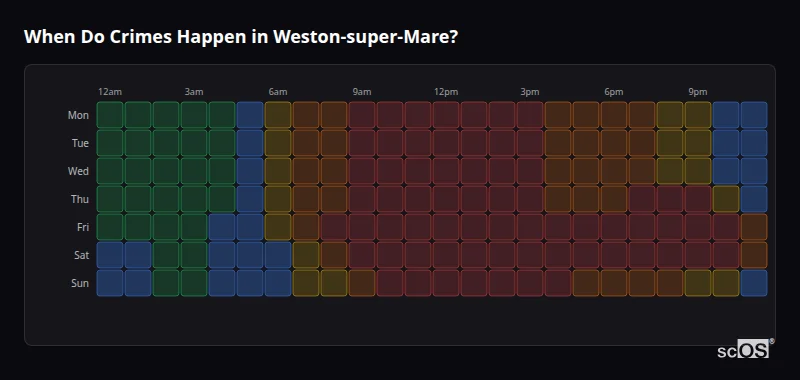This screenshot has width=800, height=380.
Task: Click the Monday 12am heatmap cell
Action: click(110, 115)
